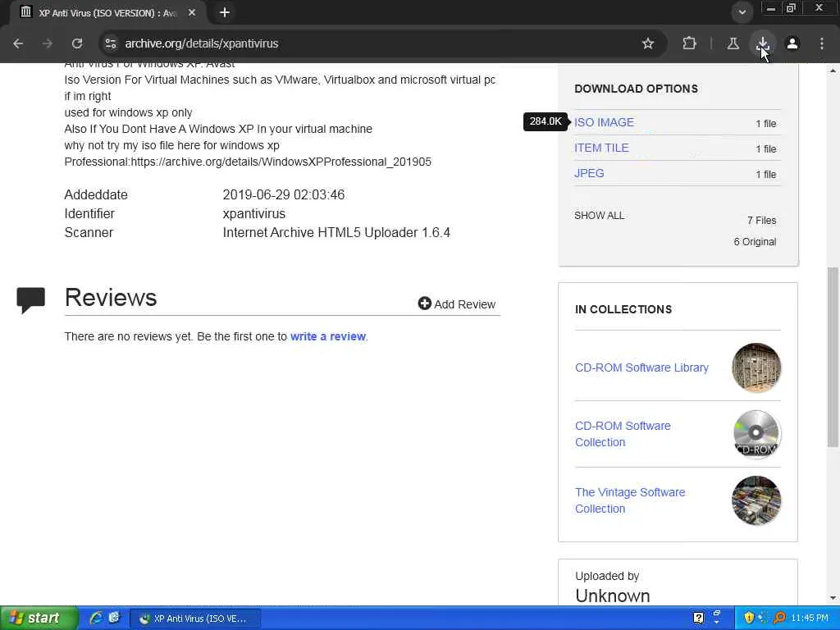Download the ISO IMAGE file
This screenshot has height=630, width=840.
coord(604,122)
